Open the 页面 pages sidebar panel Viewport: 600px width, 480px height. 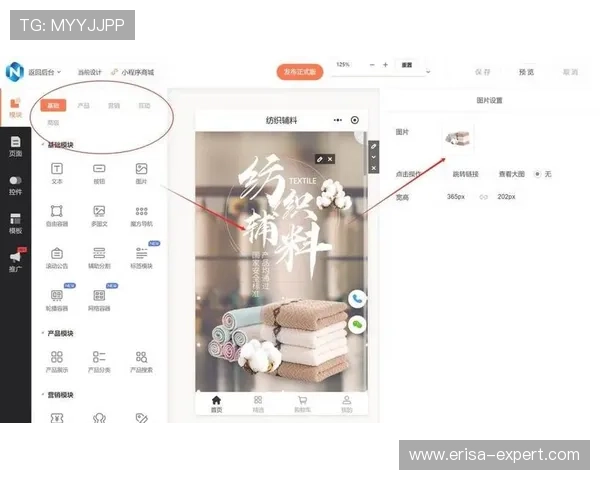coord(15,147)
